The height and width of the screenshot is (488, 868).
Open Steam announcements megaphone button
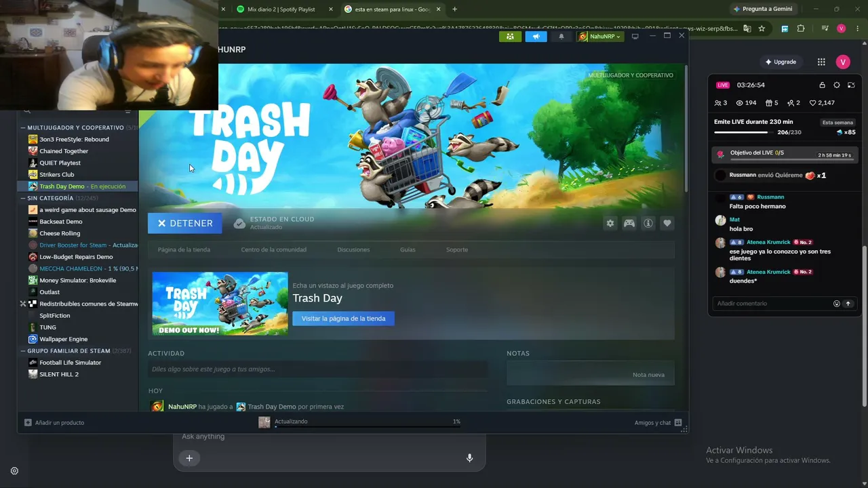point(536,37)
